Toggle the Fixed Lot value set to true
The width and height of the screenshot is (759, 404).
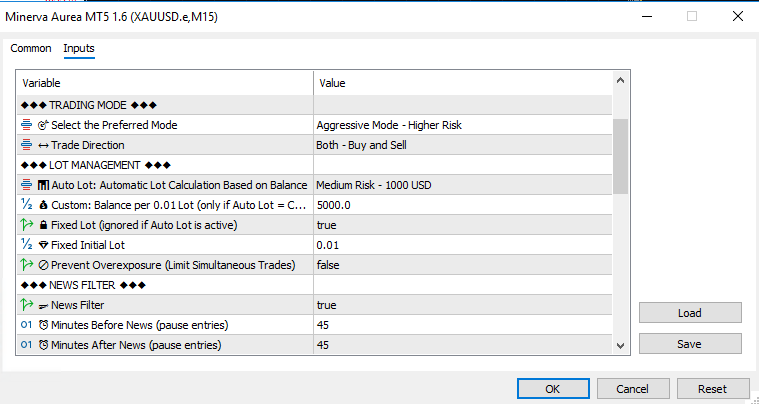461,225
